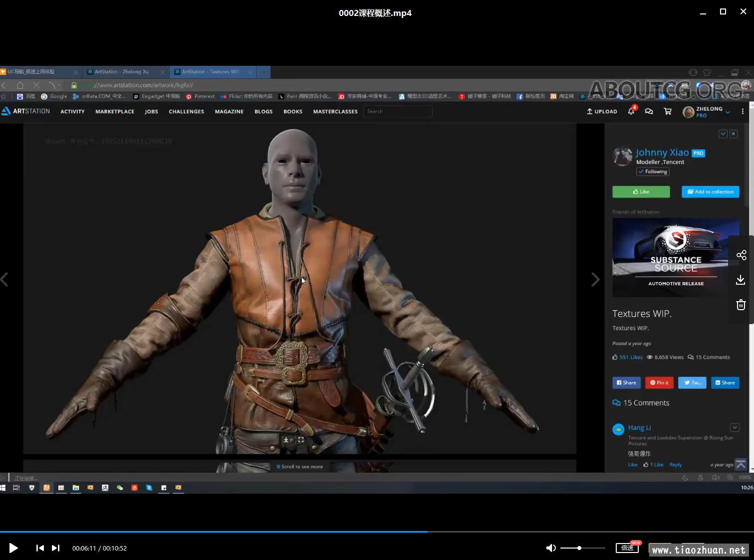Open the BLOGS menu item
The width and height of the screenshot is (754, 560).
click(263, 112)
